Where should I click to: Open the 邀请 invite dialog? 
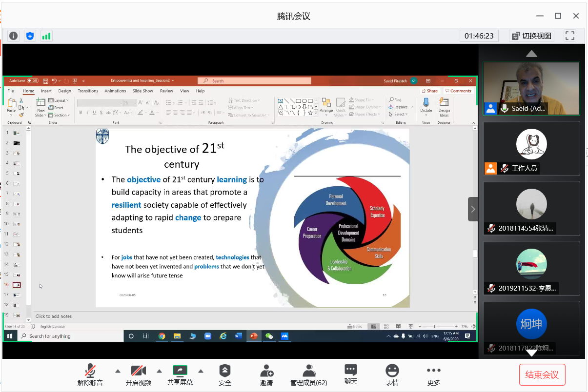click(x=266, y=374)
